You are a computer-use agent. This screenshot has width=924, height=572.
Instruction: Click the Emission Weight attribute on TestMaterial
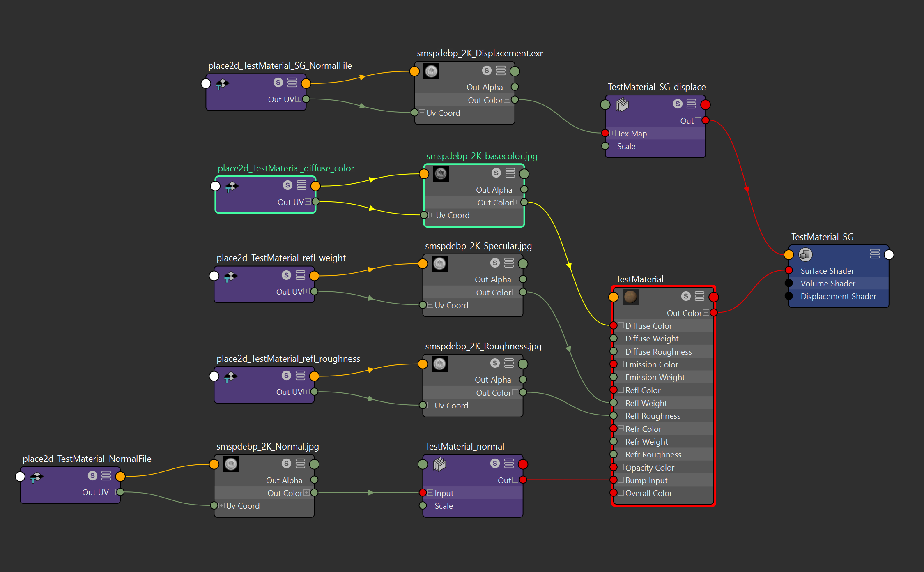point(663,377)
